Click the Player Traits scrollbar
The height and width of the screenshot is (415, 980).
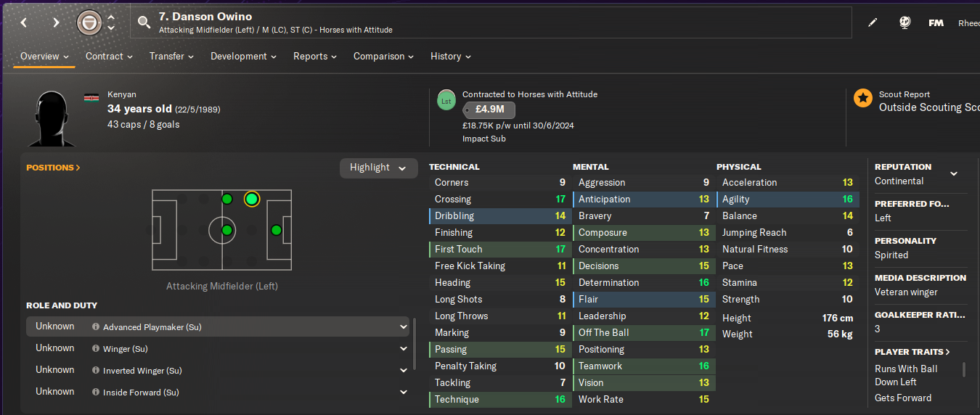point(964,370)
